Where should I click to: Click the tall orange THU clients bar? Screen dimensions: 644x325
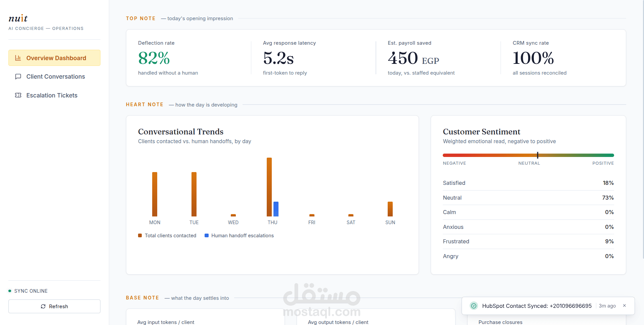(269, 187)
